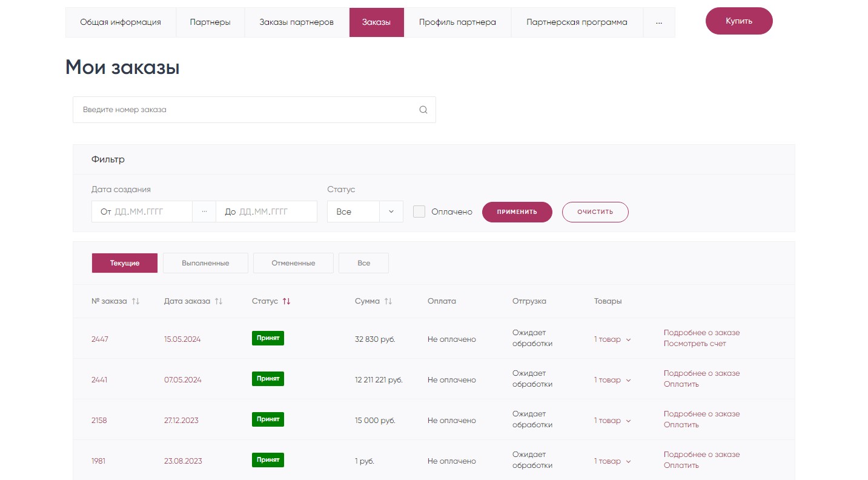Expand goods list for order 2447
This screenshot has width=868, height=480.
pos(612,339)
